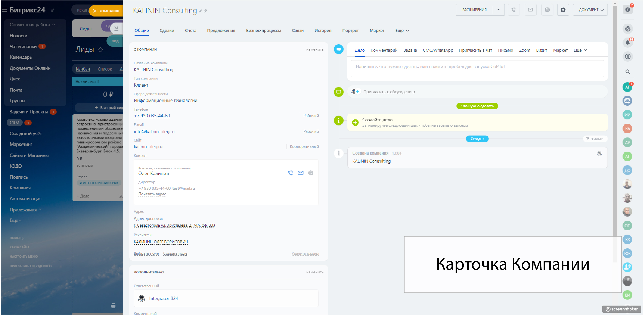This screenshot has height=315, width=644.
Task: Collapse the Совместная работа section
Action: (54, 24)
